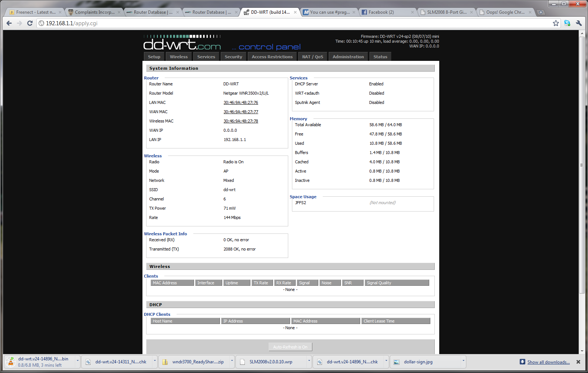The height and width of the screenshot is (373, 588).
Task: Open the Chrome wrench menu
Action: [579, 23]
